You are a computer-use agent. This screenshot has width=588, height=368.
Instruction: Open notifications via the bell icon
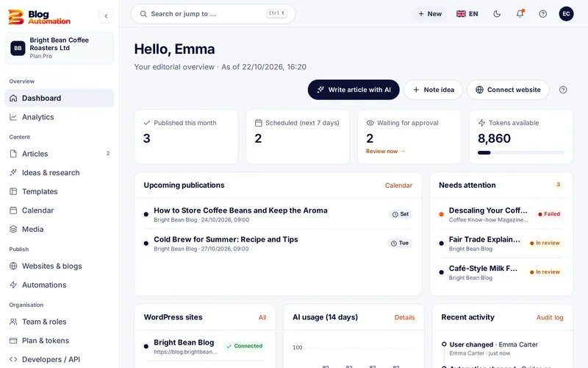tap(520, 14)
